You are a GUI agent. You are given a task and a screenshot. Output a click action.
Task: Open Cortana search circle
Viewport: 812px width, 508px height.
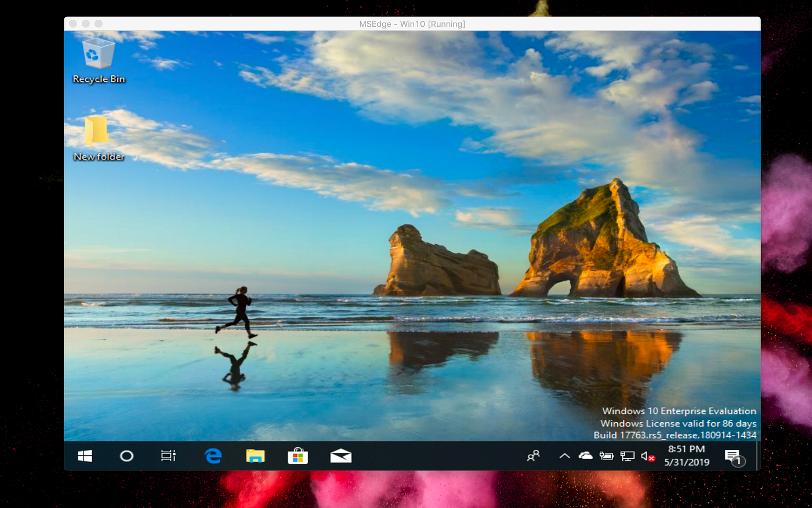126,456
